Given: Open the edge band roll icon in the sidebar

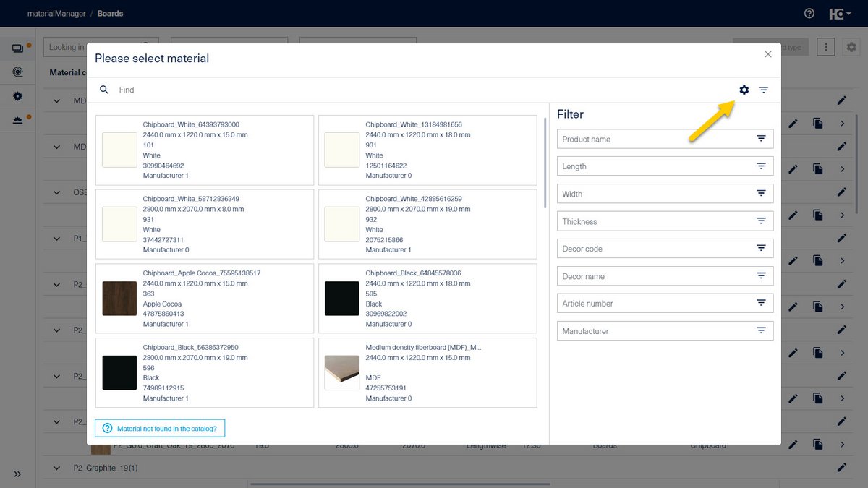Looking at the screenshot, I should [x=18, y=72].
